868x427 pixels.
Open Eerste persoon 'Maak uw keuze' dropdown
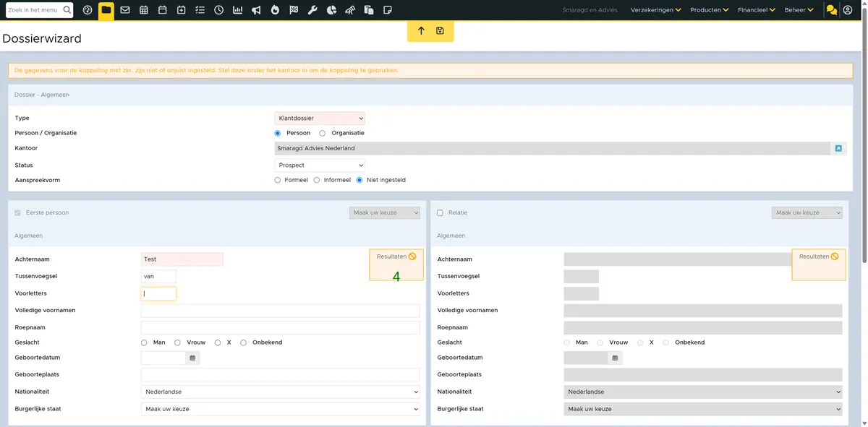(x=385, y=212)
